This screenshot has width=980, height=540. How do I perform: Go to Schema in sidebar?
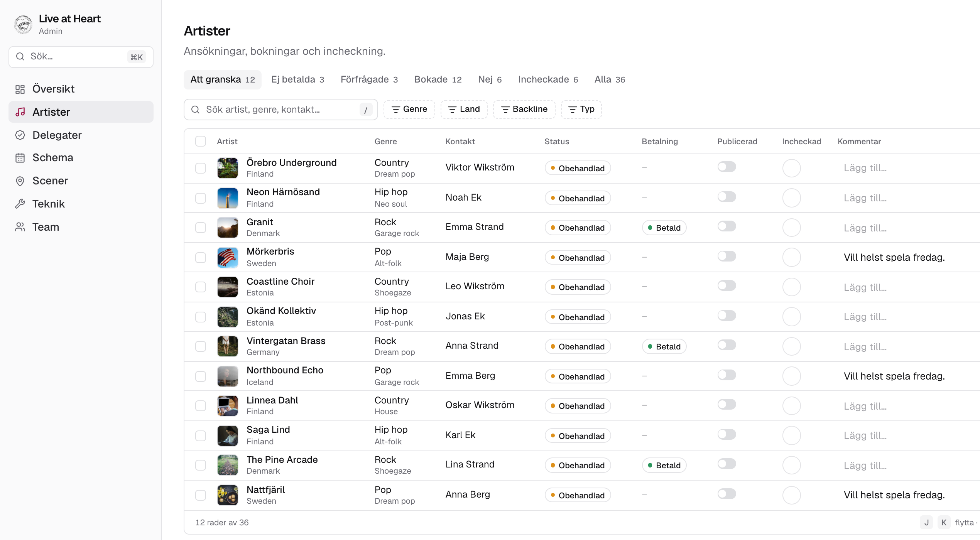[x=81, y=158]
